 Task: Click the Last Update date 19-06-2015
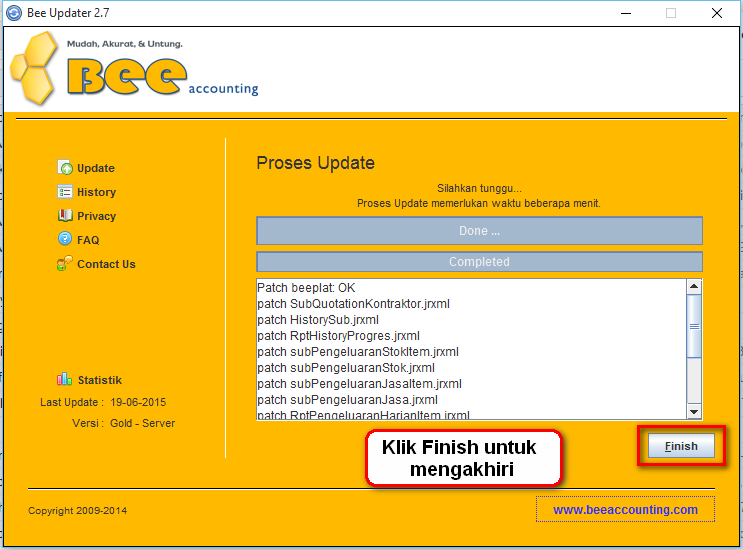point(138,402)
